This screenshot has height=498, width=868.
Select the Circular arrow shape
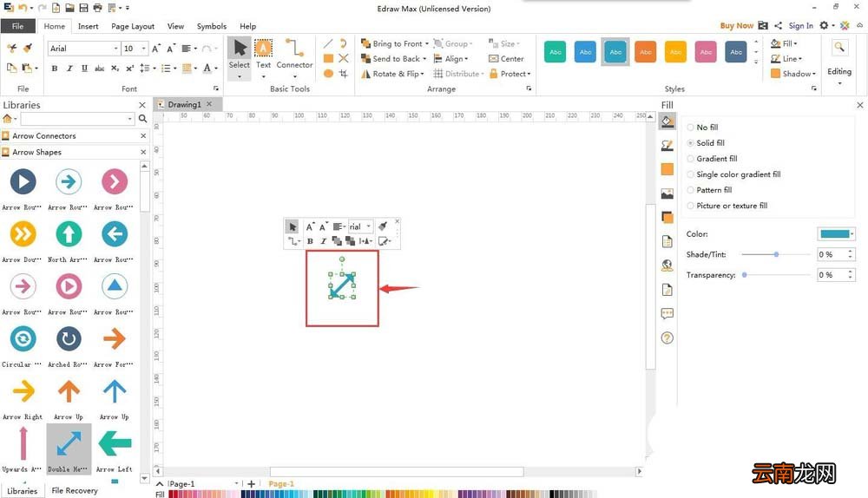[x=23, y=344]
